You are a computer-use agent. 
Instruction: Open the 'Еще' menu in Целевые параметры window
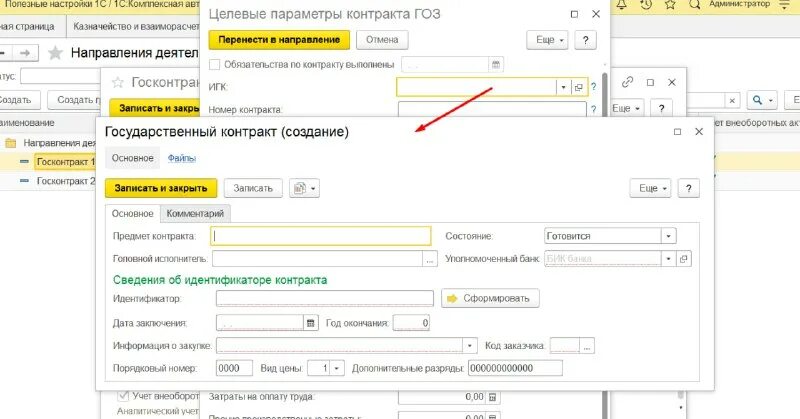(547, 40)
